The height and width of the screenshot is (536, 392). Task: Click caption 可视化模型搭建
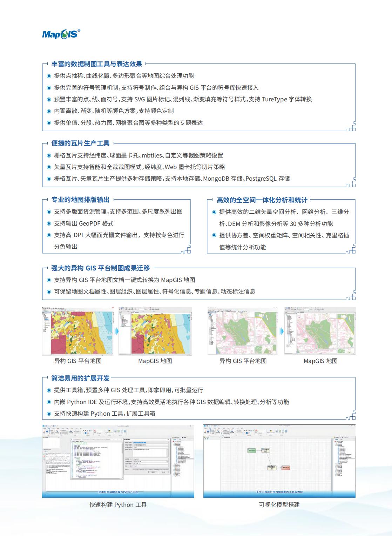pyautogui.click(x=279, y=505)
